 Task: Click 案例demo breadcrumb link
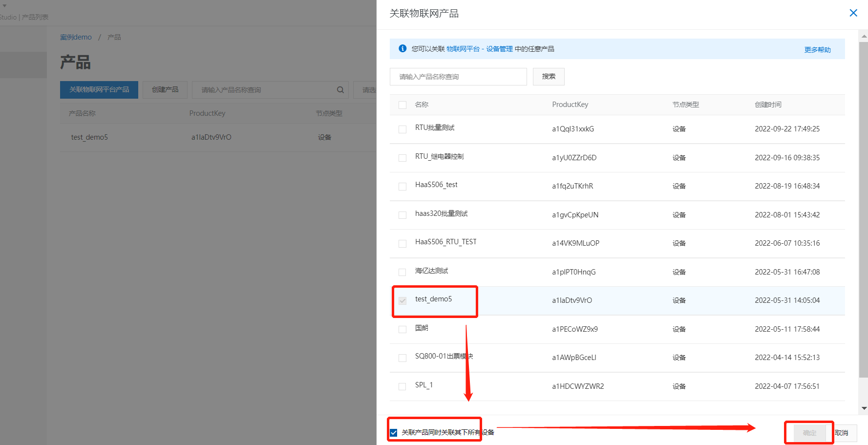click(76, 37)
